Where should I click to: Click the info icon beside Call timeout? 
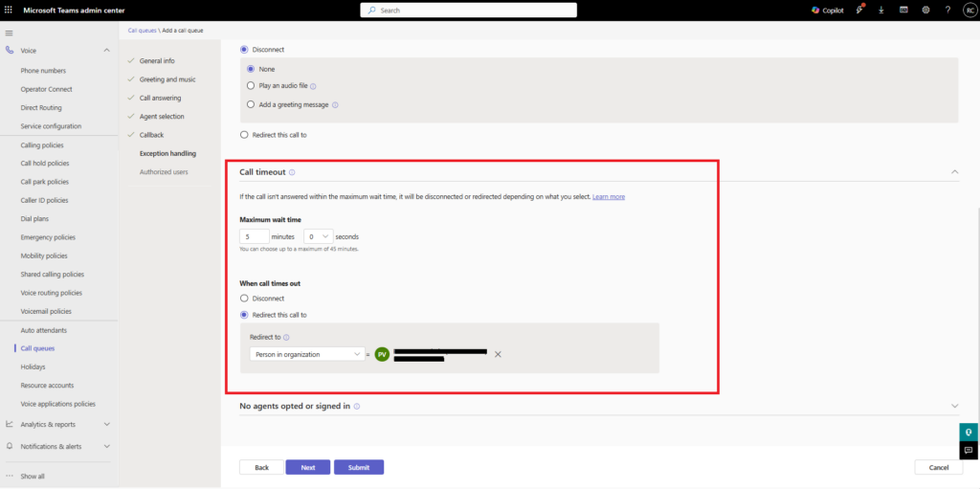[292, 172]
